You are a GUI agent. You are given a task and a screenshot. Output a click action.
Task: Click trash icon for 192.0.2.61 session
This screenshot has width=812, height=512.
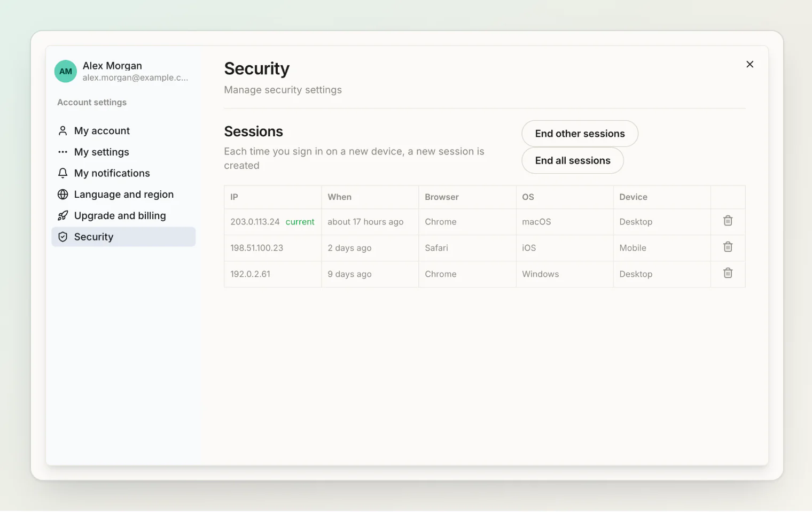pos(728,273)
